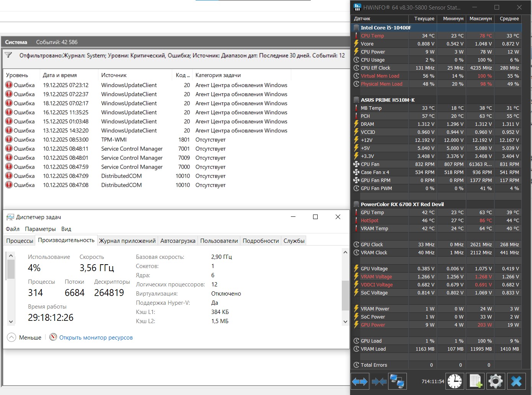532x395 pixels.
Task: Start sensor logging via the log file icon
Action: pos(475,381)
